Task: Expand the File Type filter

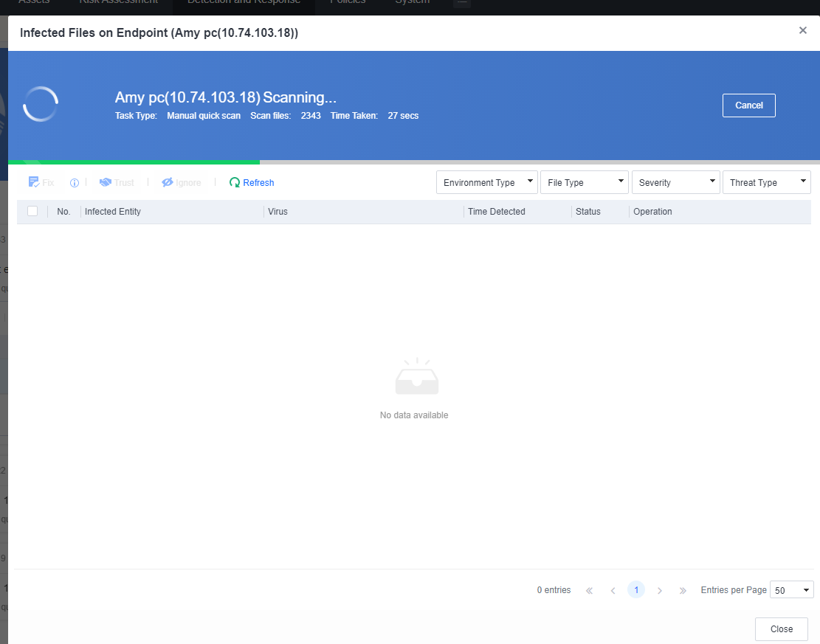Action: pos(584,182)
